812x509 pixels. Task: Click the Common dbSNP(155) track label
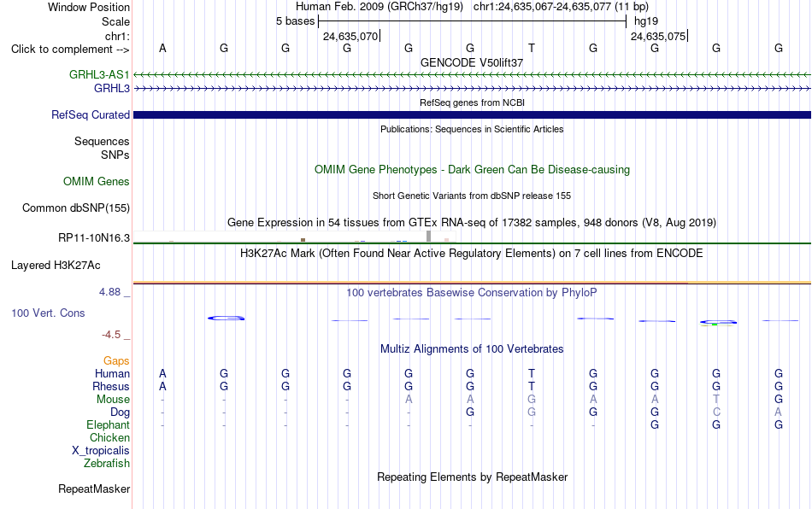point(75,208)
